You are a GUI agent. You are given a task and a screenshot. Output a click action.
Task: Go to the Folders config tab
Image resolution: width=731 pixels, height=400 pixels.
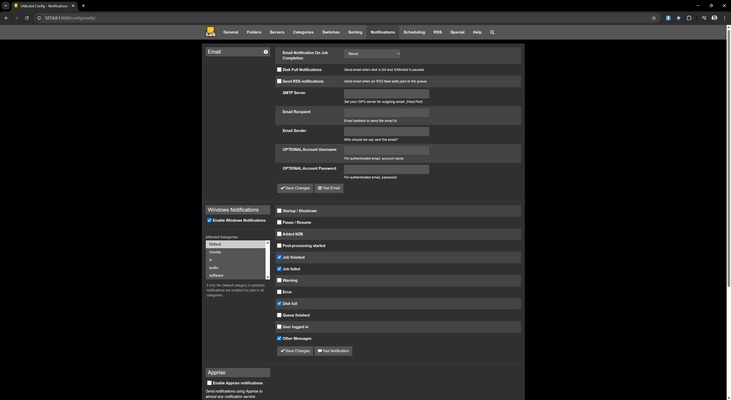254,32
